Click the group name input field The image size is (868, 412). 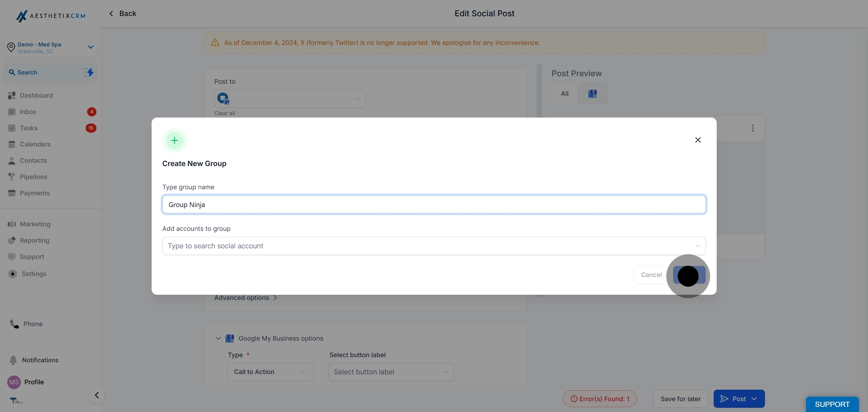click(434, 204)
